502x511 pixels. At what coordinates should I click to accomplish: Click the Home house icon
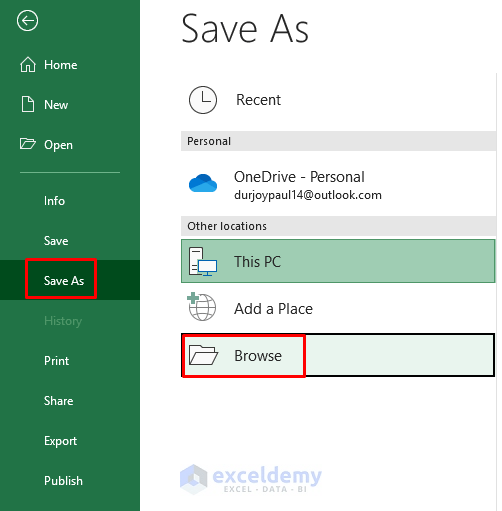28,64
